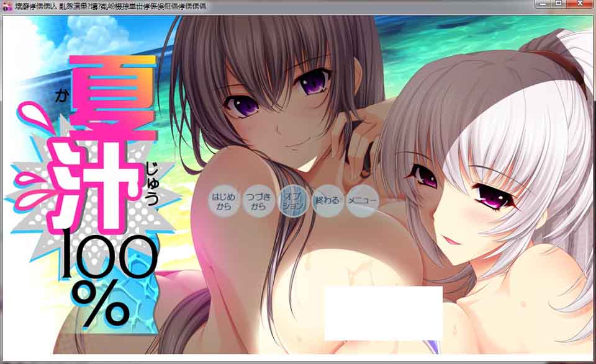The width and height of the screenshot is (596, 364).
Task: Quit the game with 終わる button
Action: [328, 201]
